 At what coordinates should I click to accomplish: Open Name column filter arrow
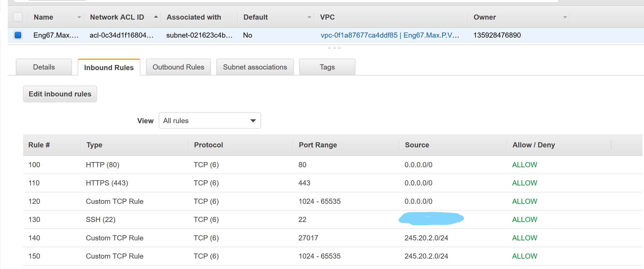79,17
